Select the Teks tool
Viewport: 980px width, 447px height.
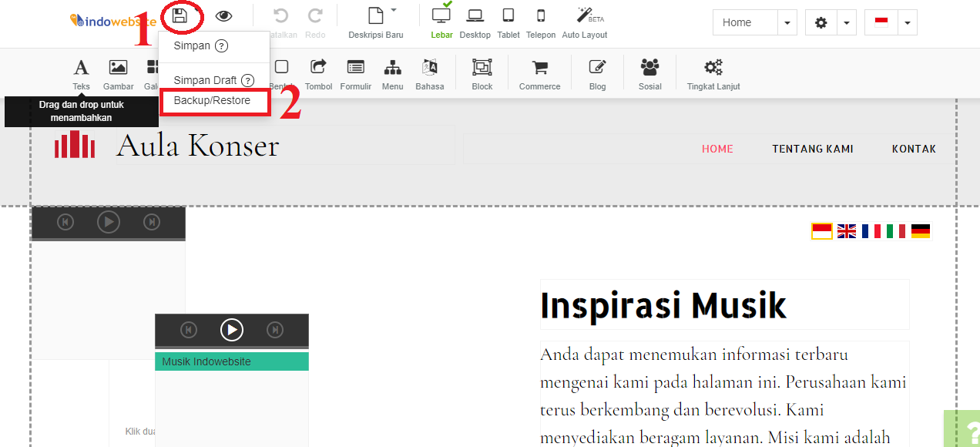pyautogui.click(x=81, y=73)
